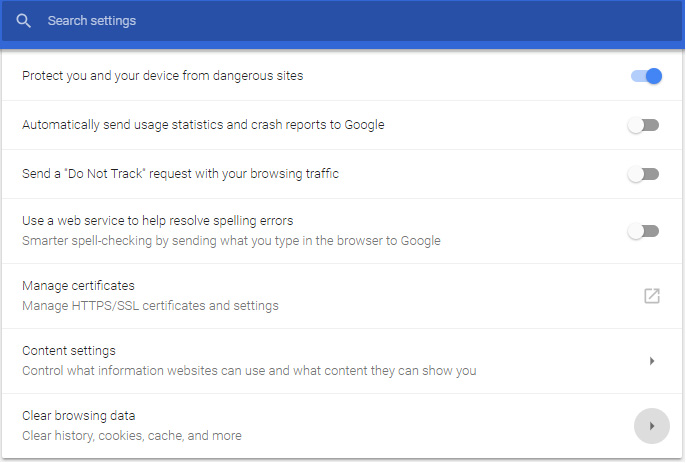686x463 pixels.
Task: Click 'Use a web service' spelling label
Action: click(x=158, y=221)
